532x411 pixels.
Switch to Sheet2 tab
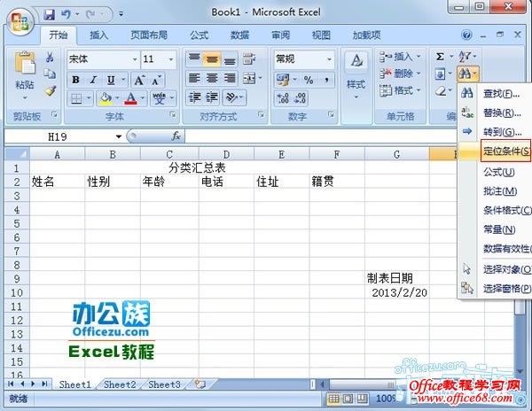click(120, 384)
